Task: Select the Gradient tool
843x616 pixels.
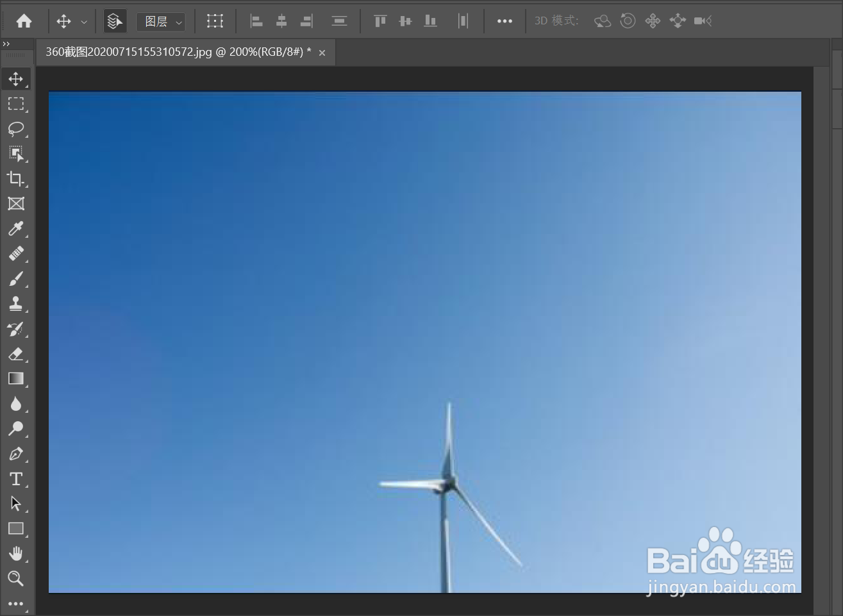Action: (x=16, y=379)
